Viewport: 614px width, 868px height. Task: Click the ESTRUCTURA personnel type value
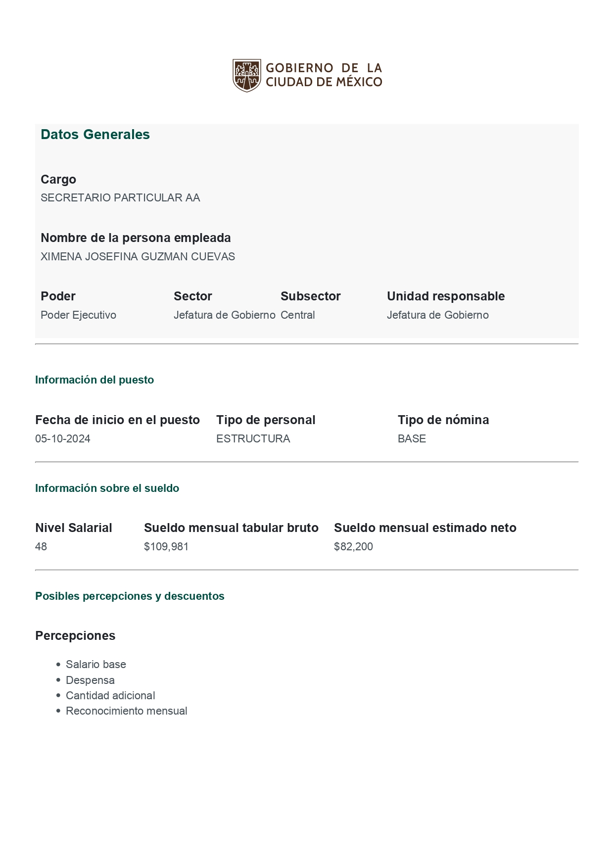pyautogui.click(x=253, y=439)
